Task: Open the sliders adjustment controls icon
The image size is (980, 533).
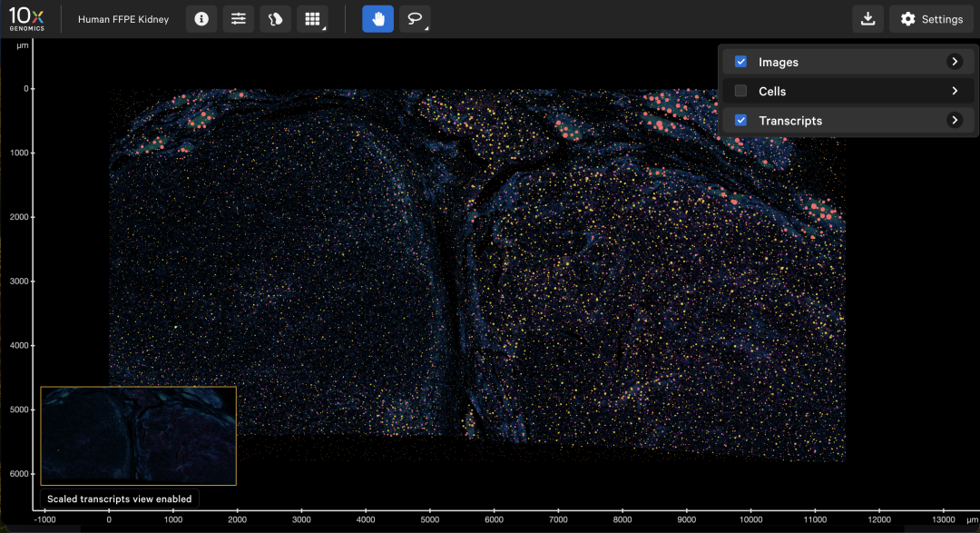Action: [239, 19]
